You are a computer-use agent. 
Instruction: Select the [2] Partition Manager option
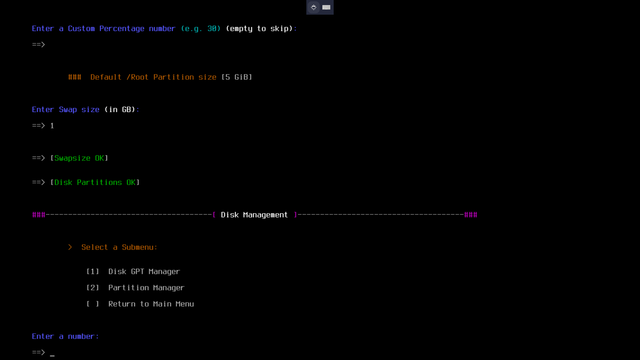coord(135,288)
